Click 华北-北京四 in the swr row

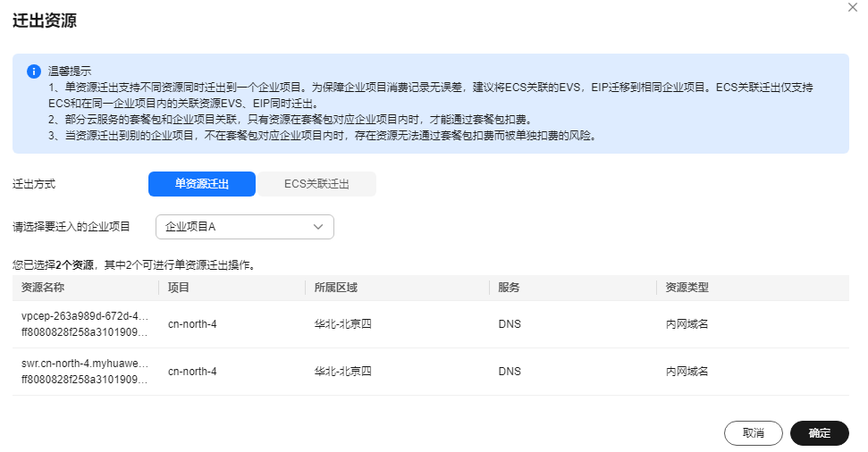pos(342,372)
